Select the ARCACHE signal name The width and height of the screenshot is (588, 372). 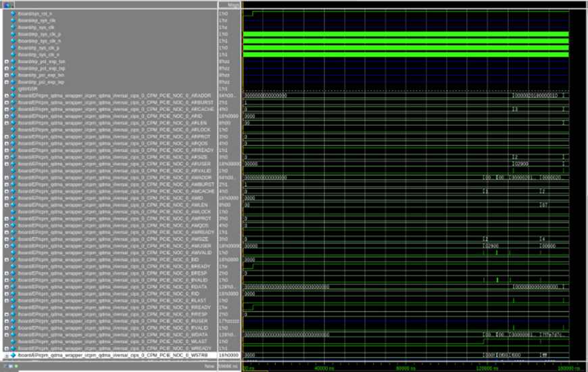click(x=116, y=110)
